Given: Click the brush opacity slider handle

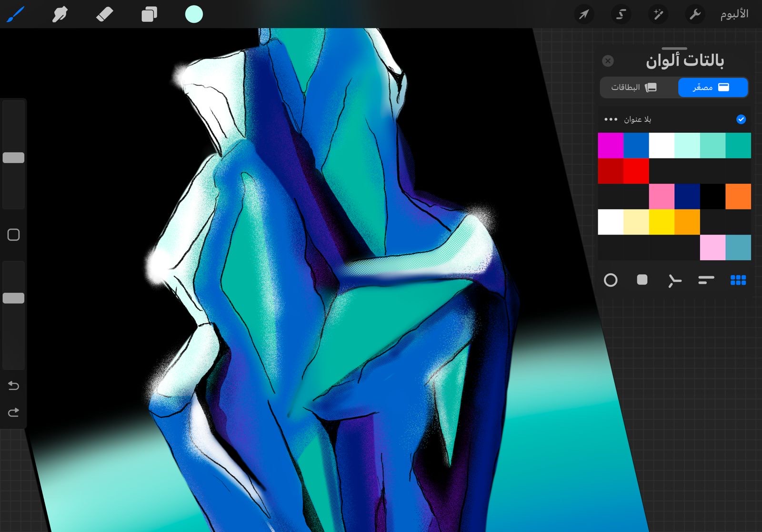Looking at the screenshot, I should tap(13, 298).
